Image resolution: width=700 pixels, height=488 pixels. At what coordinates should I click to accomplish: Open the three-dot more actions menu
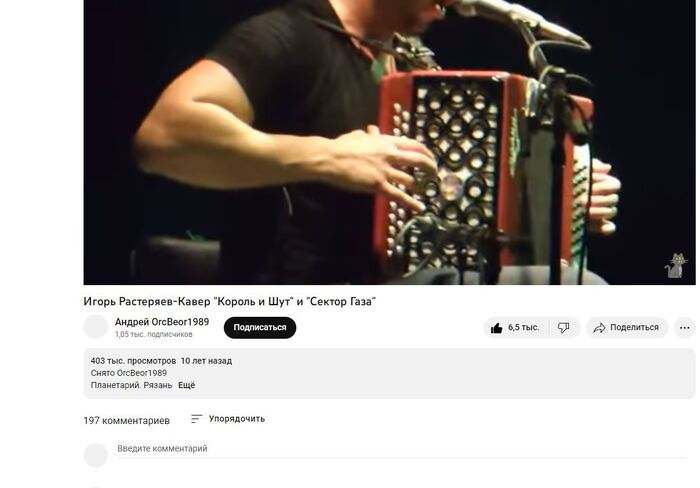pos(685,328)
